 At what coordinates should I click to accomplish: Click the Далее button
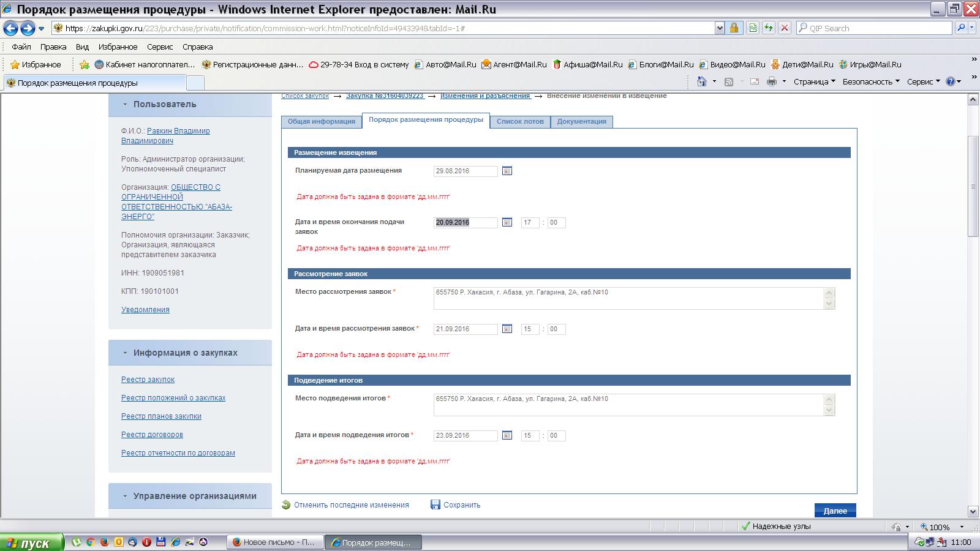(835, 511)
